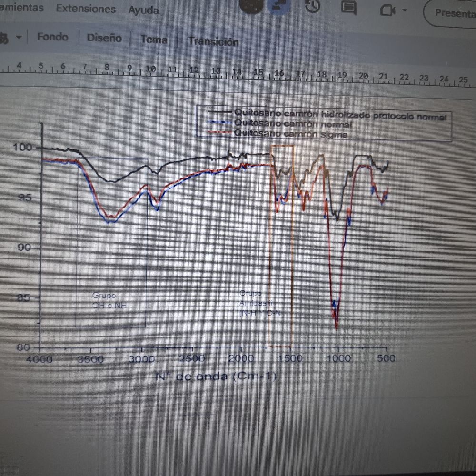476x476 pixels.
Task: Select the 'Grupo OH o NH' text box
Action: 110,301
